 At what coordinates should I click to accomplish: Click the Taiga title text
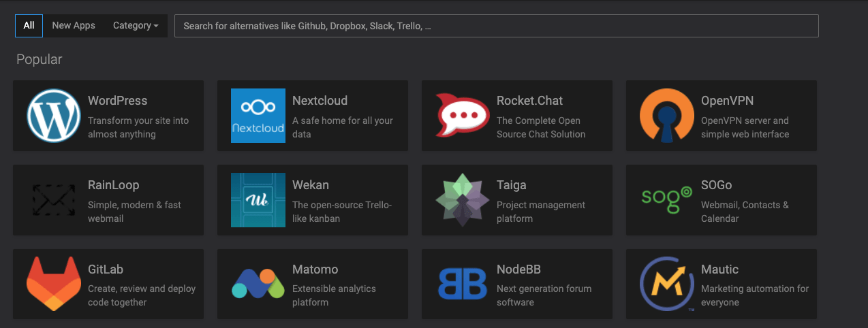point(511,185)
